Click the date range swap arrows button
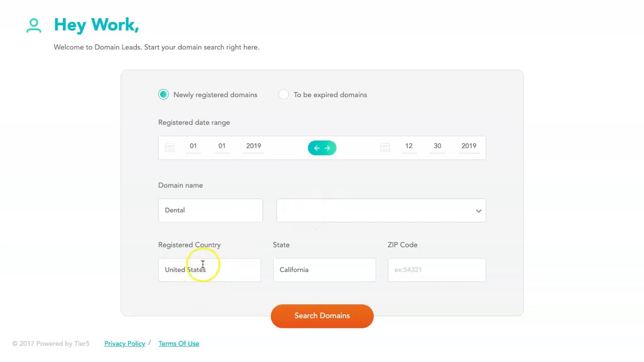The width and height of the screenshot is (644, 362). click(322, 148)
